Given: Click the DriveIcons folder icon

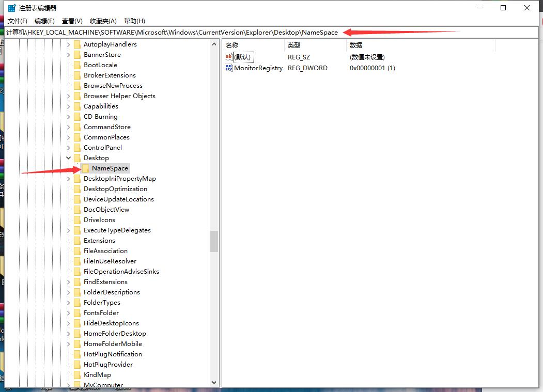Looking at the screenshot, I should tap(77, 220).
